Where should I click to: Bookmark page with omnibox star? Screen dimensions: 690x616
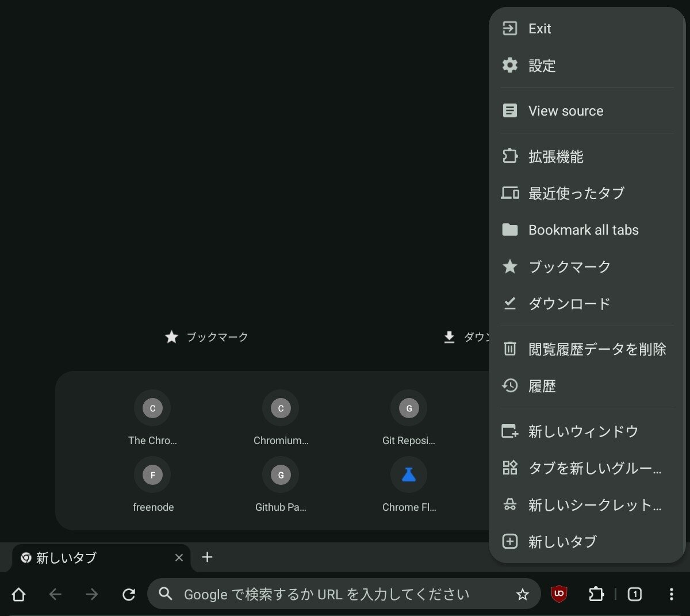[522, 594]
